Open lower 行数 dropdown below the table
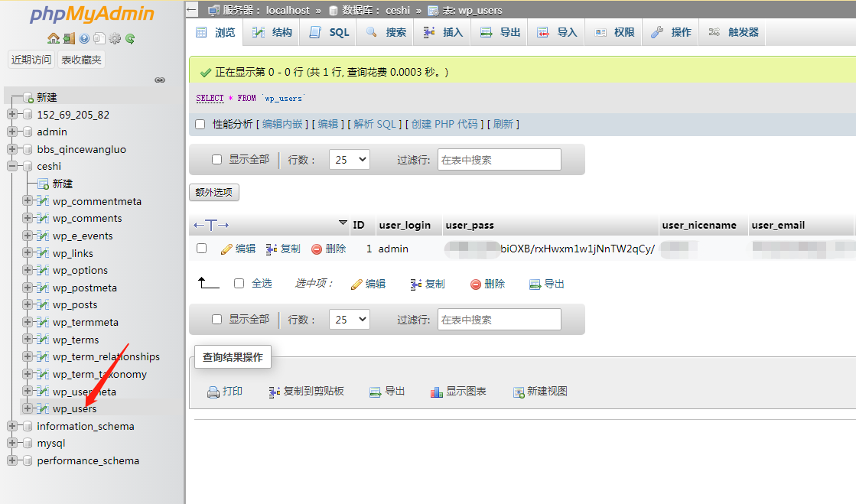 [x=350, y=320]
